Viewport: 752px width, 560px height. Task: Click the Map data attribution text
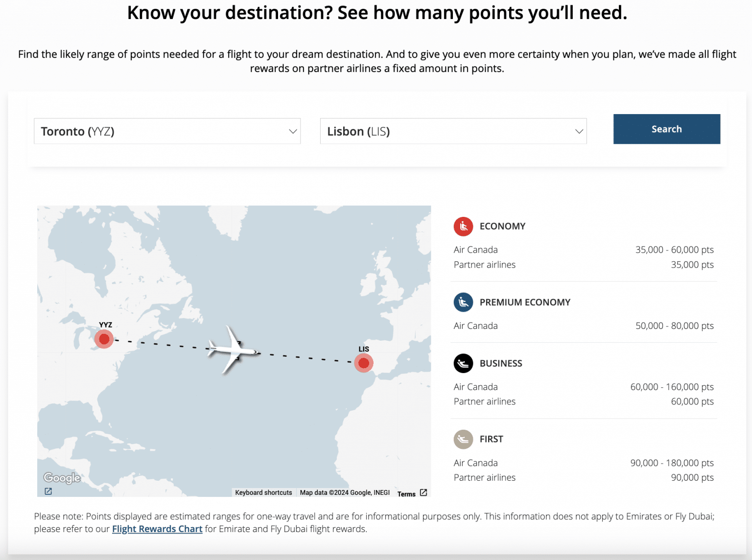point(344,492)
